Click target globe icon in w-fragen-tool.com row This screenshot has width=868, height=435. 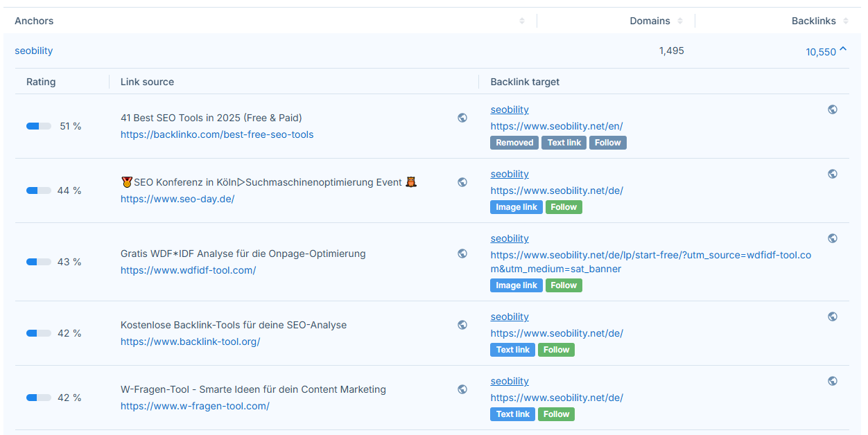[833, 381]
